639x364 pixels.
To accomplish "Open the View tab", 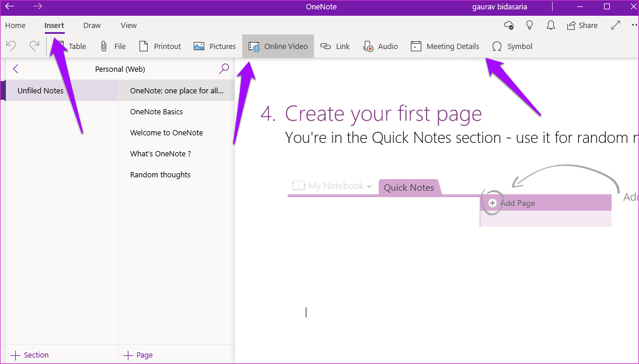I will 128,25.
